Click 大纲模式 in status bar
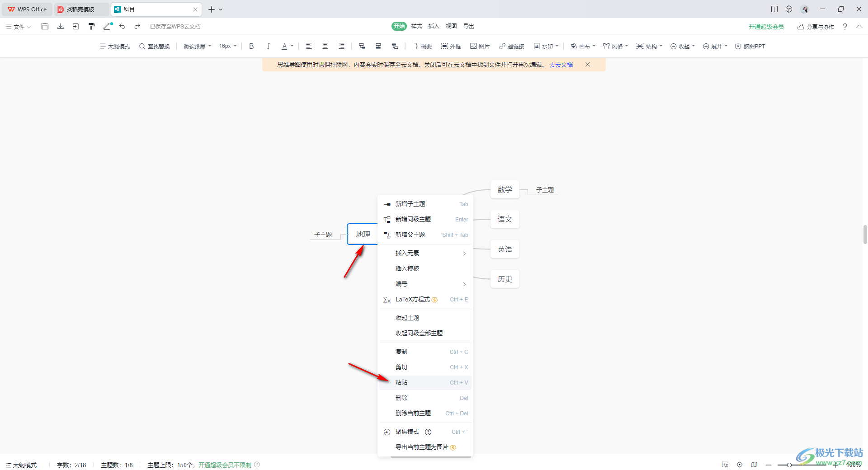This screenshot has width=868, height=470. pos(21,465)
